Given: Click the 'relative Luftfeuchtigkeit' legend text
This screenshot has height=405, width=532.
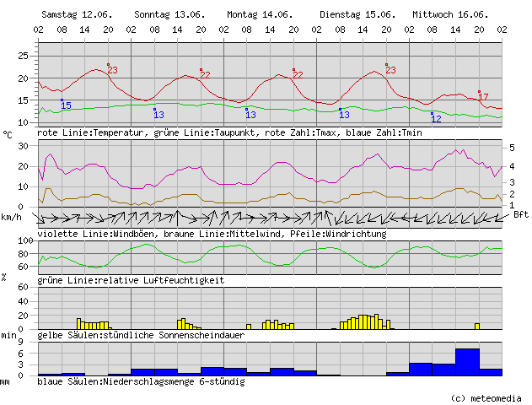Looking at the screenshot, I should click(x=131, y=279).
